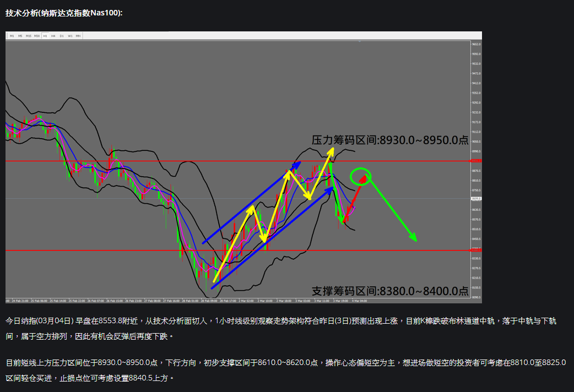Click the paragraph starting 目前短线上方压力区间
This screenshot has height=392, width=574.
click(285, 370)
